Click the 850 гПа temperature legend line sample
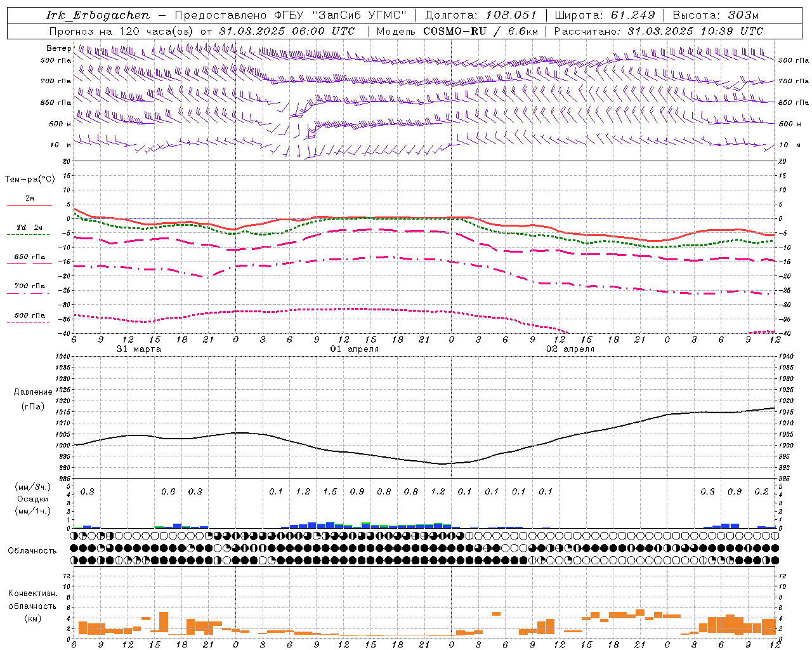The height and width of the screenshot is (650, 812). (29, 263)
